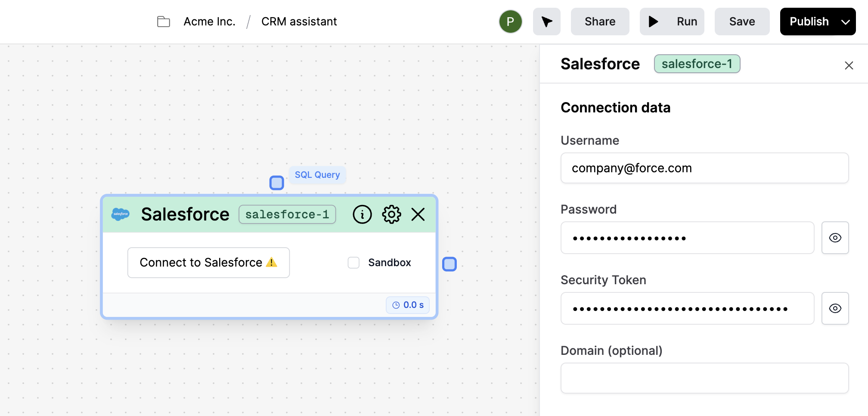Open the Salesforce node settings gear
This screenshot has height=416, width=868.
coord(391,214)
